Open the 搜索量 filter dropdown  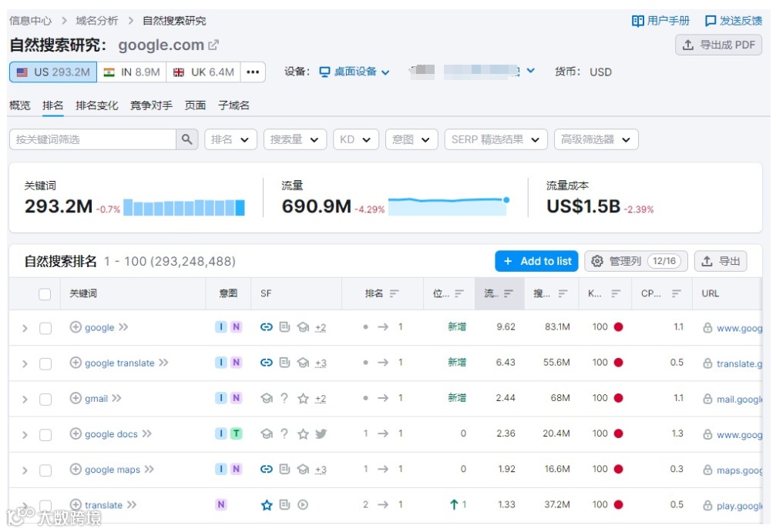point(295,139)
